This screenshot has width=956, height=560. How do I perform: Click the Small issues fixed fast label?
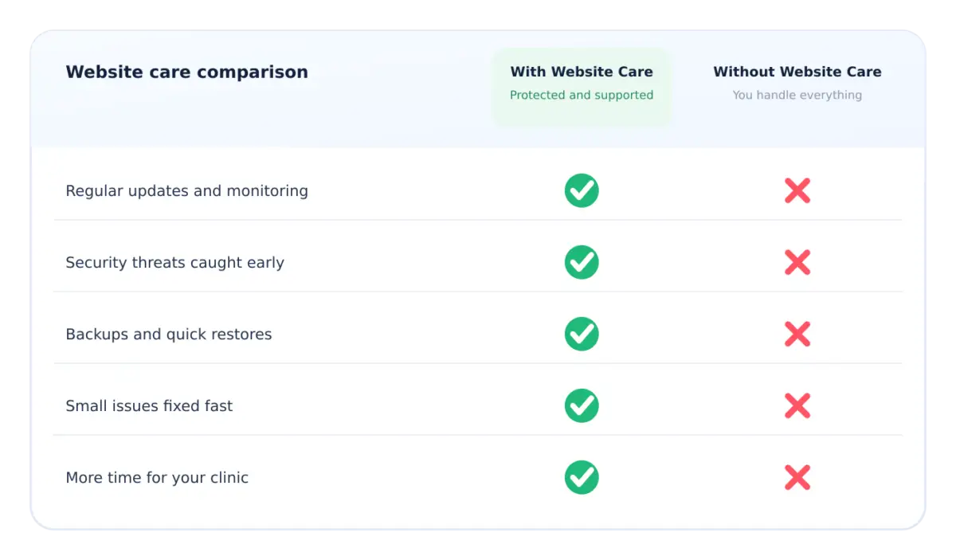click(149, 406)
